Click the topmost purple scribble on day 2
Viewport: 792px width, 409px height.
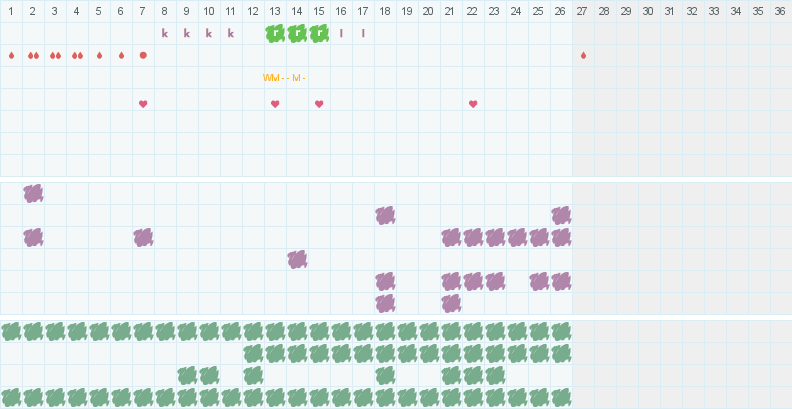tap(33, 193)
